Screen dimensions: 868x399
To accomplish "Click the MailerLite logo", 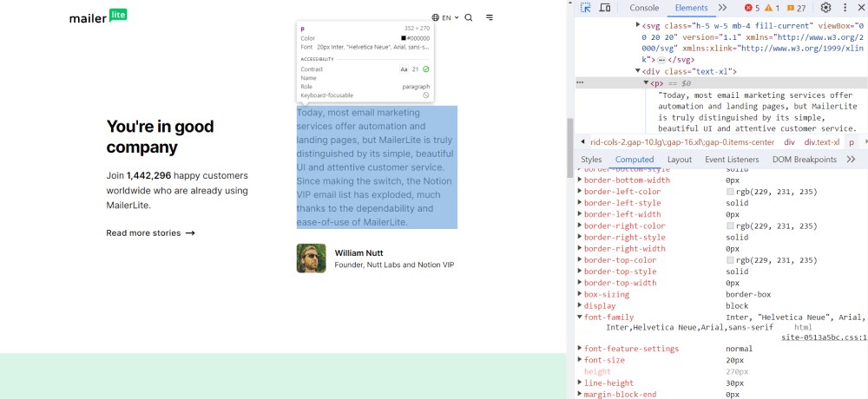I will 98,16.
